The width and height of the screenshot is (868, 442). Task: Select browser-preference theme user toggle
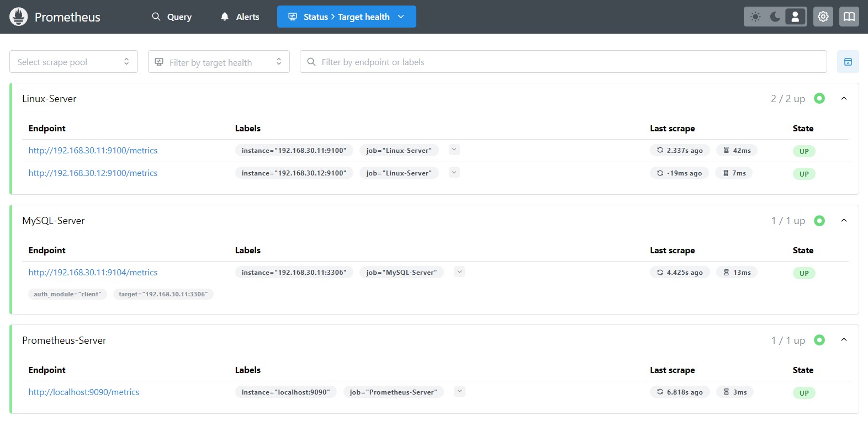(x=795, y=17)
